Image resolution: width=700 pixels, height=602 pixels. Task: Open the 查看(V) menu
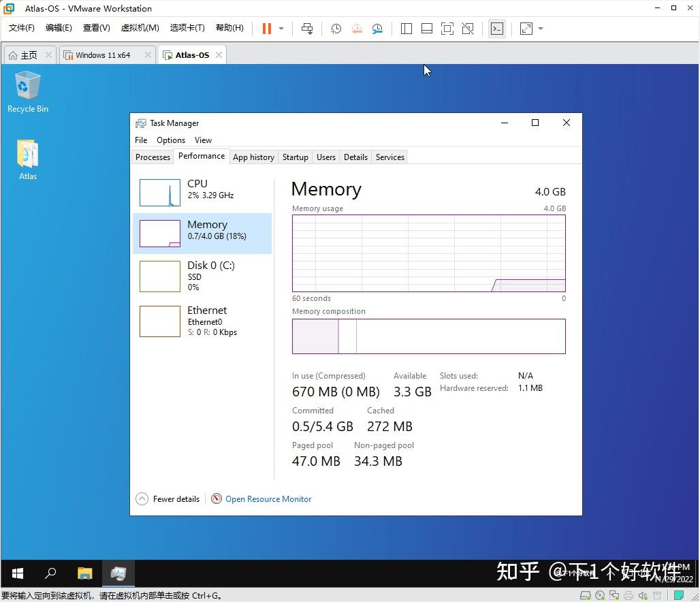97,28
